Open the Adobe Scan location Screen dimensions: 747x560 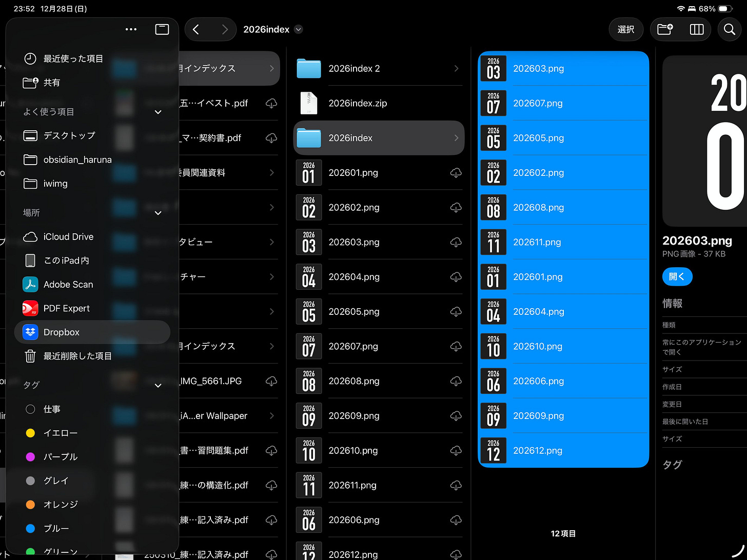click(92, 284)
